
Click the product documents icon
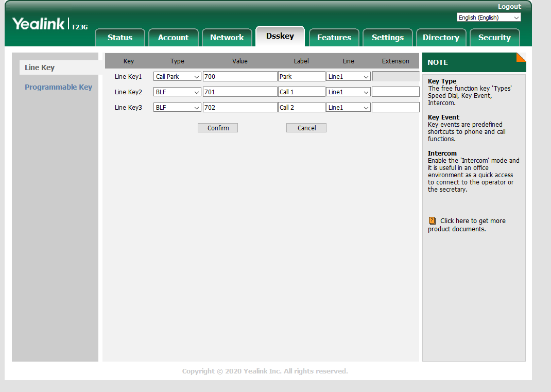(432, 221)
